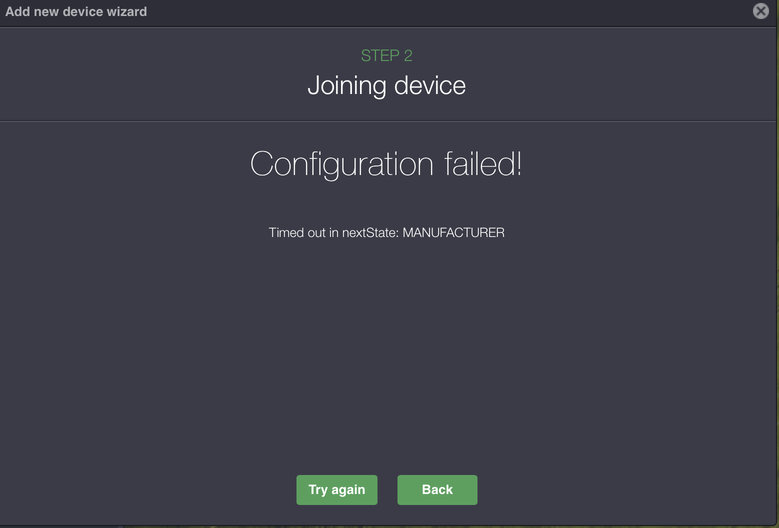Click the 'Add new device wizard' title
This screenshot has width=779, height=528.
tap(76, 12)
